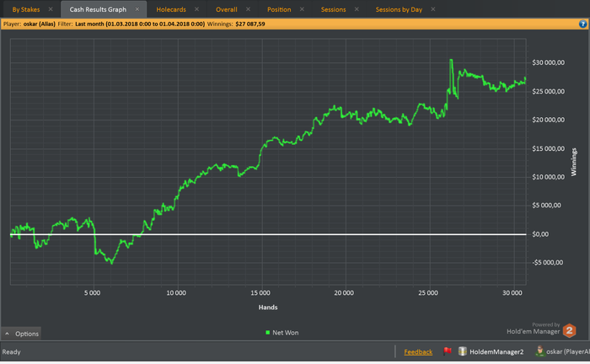Click the 20 000 hands axis label

pyautogui.click(x=344, y=293)
